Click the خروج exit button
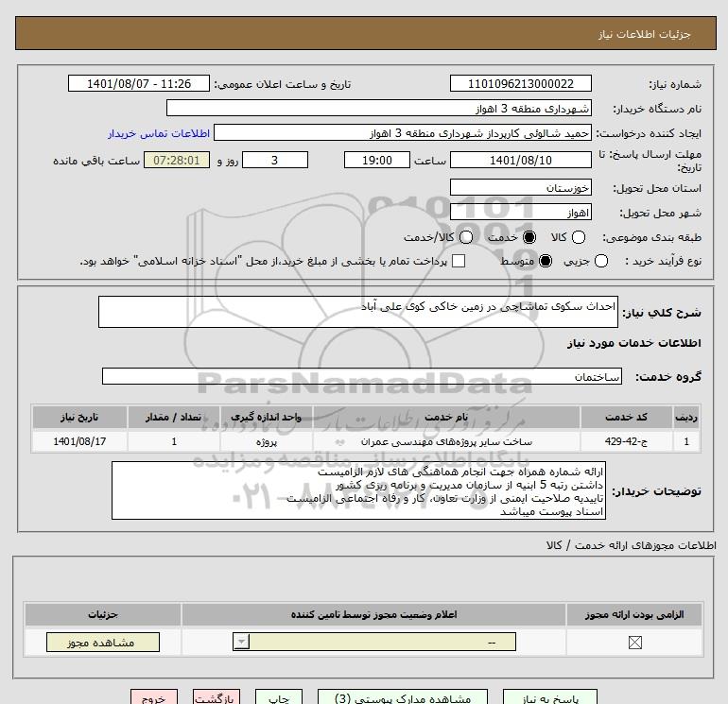Screen dimensions: 728x704 coord(154,697)
